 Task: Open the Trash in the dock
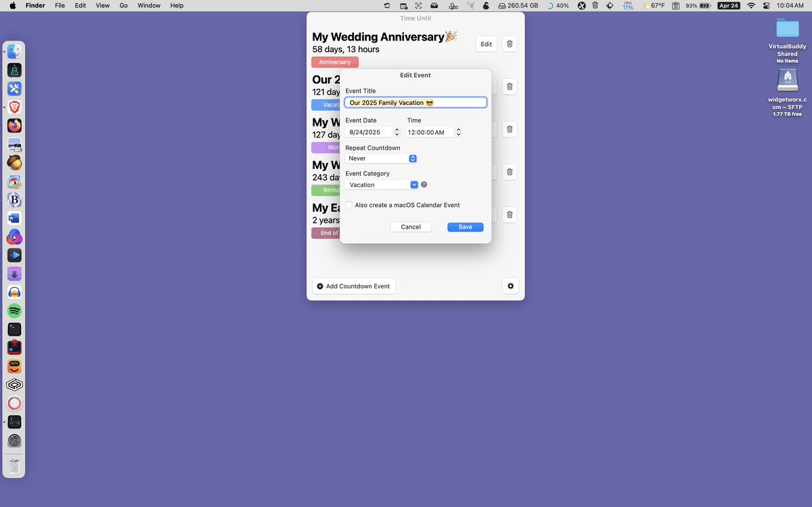[14, 466]
